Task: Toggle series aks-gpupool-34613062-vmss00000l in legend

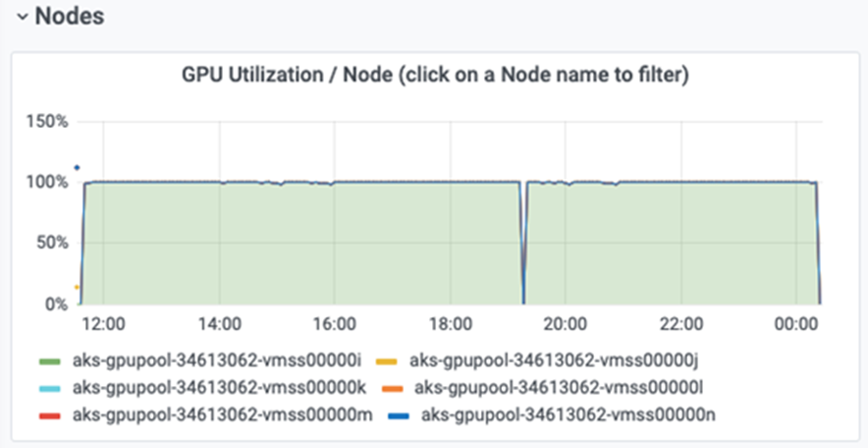Action: (x=559, y=388)
